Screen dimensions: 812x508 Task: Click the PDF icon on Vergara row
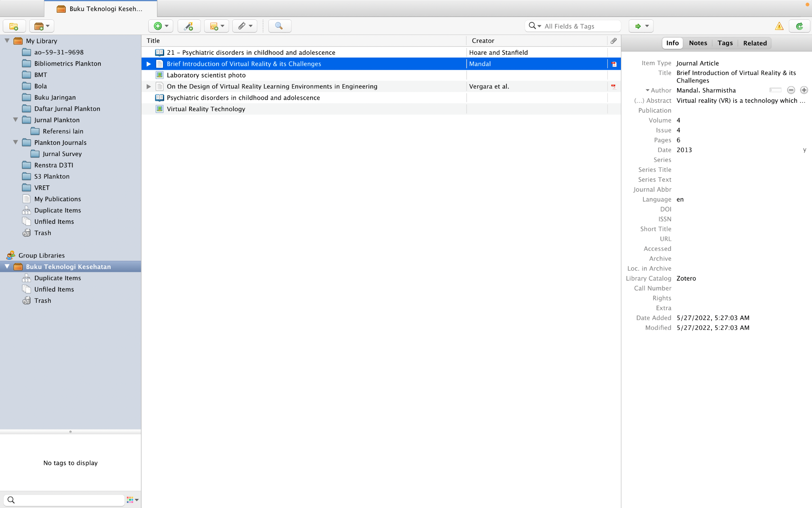coord(613,87)
